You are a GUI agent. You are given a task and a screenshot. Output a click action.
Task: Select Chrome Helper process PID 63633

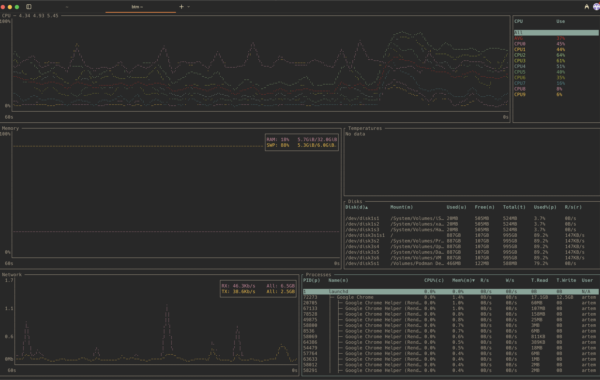(x=451, y=359)
